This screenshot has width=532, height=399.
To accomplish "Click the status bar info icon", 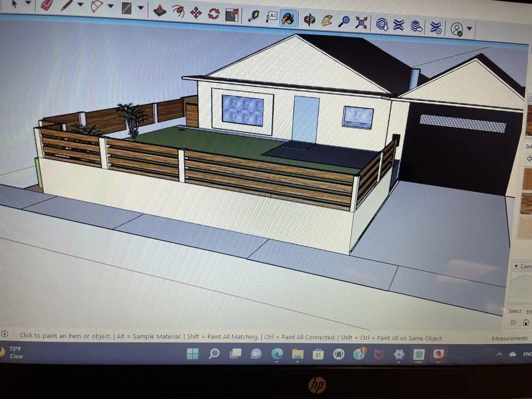I will tap(5, 335).
